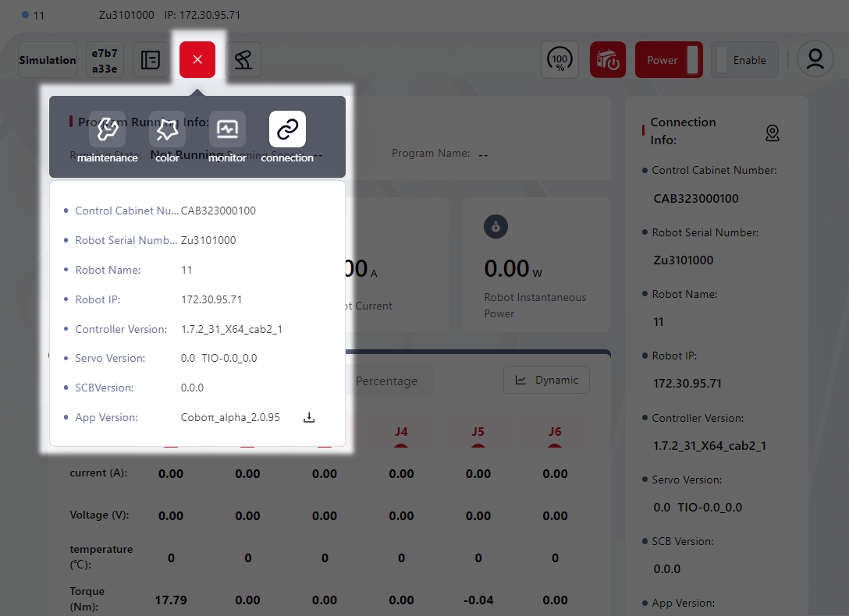Toggle the Power switch
Screen dimensions: 849x616
669,60
